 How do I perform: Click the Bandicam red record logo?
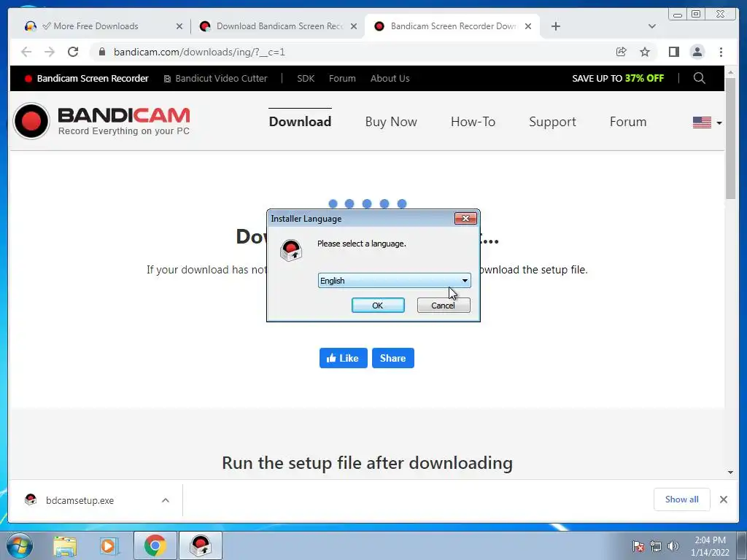pyautogui.click(x=31, y=121)
